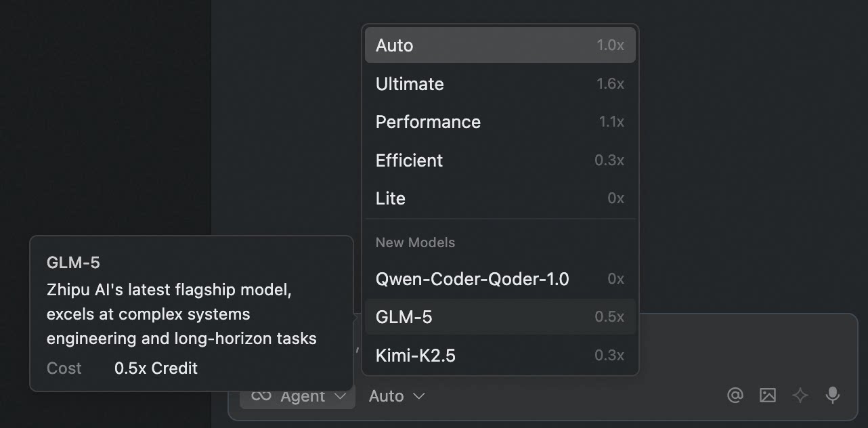Click the New Models section header
868x428 pixels.
click(x=415, y=242)
